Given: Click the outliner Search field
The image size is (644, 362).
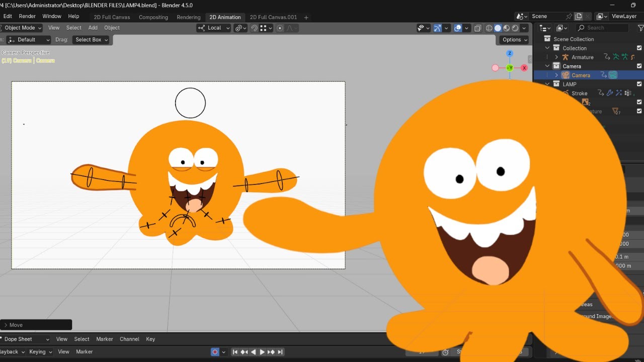Looking at the screenshot, I should tap(602, 28).
